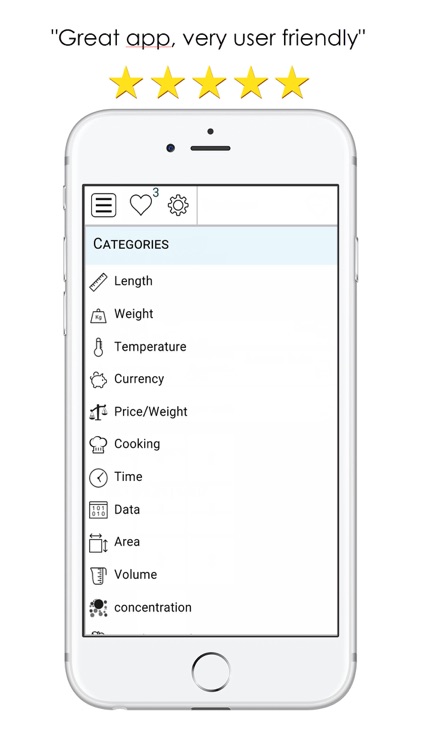422x750 pixels.
Task: Tap the balance scale icon
Action: click(x=99, y=412)
